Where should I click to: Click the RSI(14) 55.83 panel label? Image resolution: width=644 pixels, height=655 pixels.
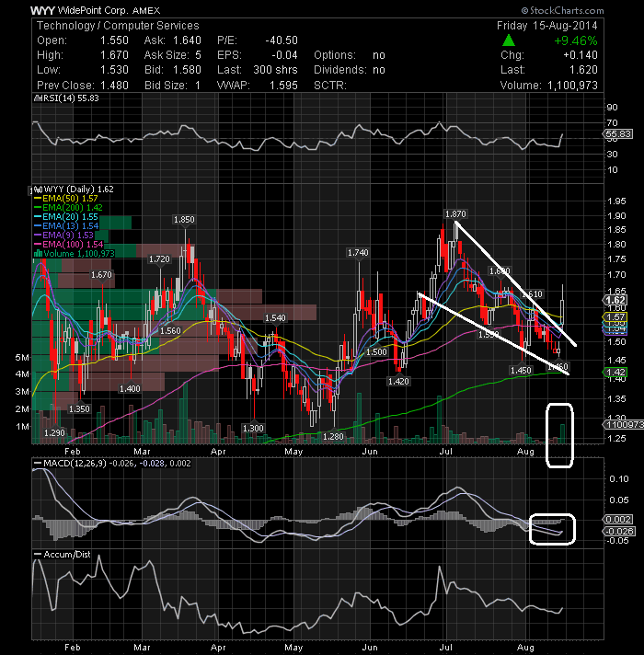click(66, 98)
